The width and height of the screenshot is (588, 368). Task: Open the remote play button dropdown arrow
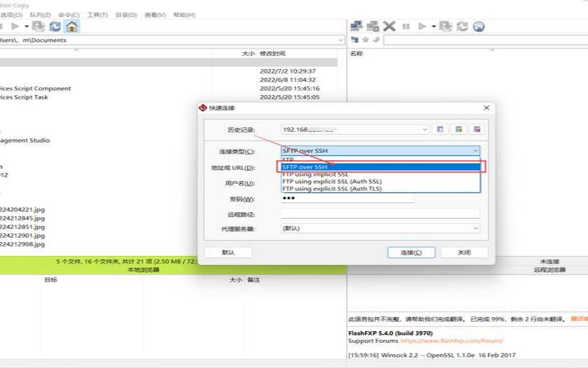434,26
